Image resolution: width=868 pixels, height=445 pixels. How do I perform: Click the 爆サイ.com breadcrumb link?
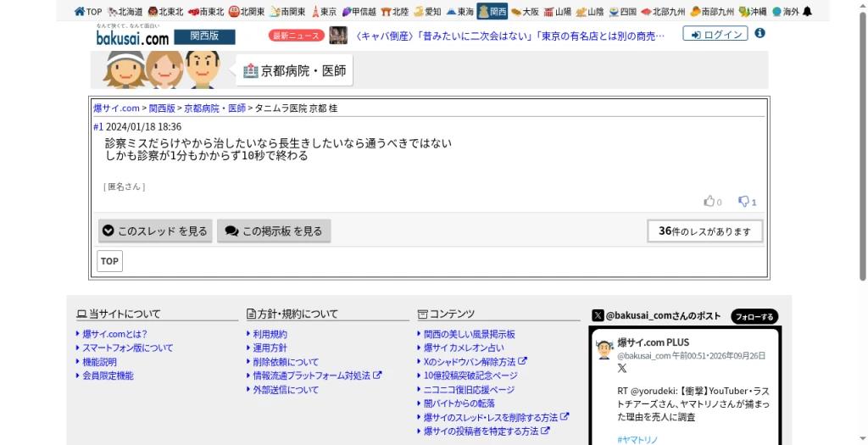point(116,108)
